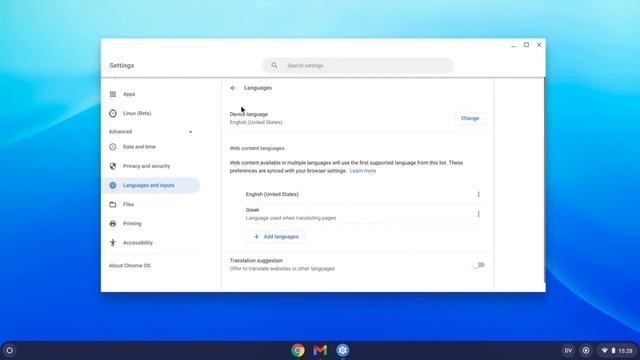Close the Settings window
The height and width of the screenshot is (360, 640).
(539, 45)
